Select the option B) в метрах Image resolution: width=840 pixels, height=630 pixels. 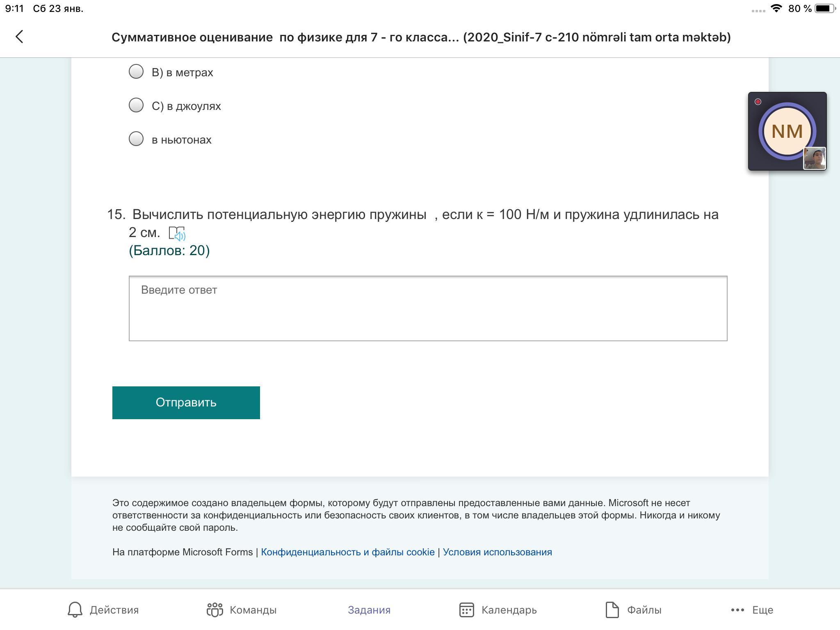pos(136,72)
